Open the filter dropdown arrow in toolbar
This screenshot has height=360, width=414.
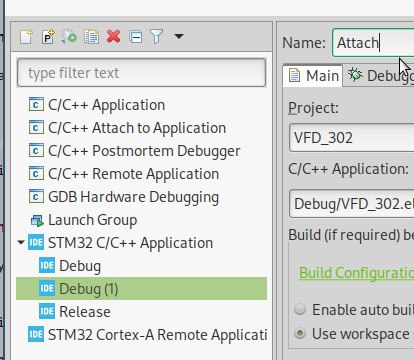[179, 36]
